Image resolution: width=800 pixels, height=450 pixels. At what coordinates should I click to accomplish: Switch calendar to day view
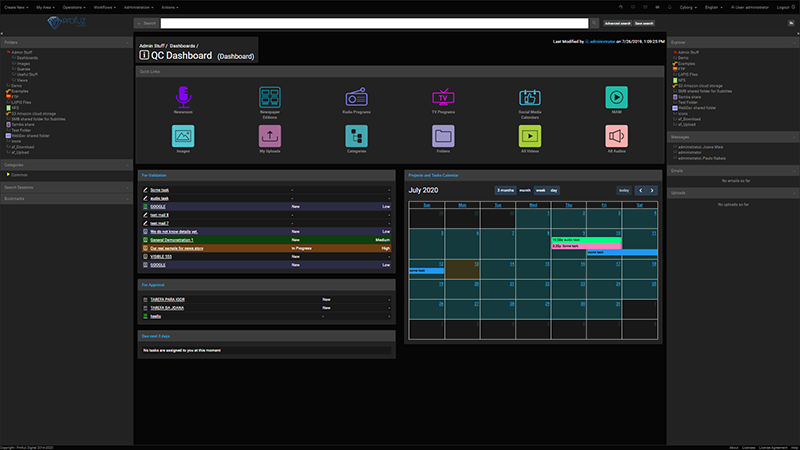coord(554,190)
